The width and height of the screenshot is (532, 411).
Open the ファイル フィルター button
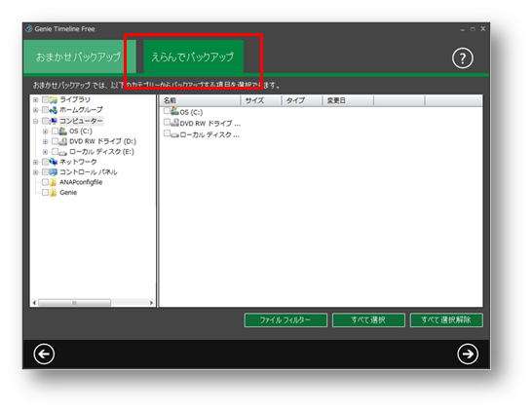tap(285, 319)
